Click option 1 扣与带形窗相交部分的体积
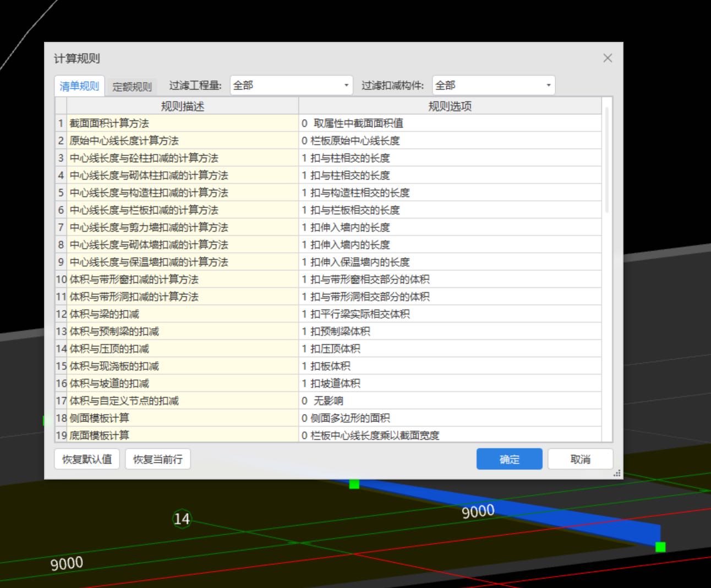The image size is (711, 588). [x=450, y=279]
